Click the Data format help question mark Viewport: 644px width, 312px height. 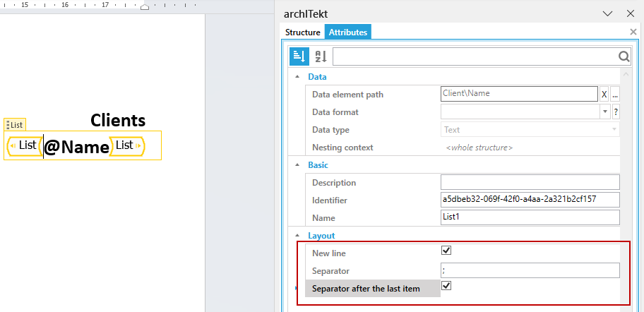click(x=616, y=112)
